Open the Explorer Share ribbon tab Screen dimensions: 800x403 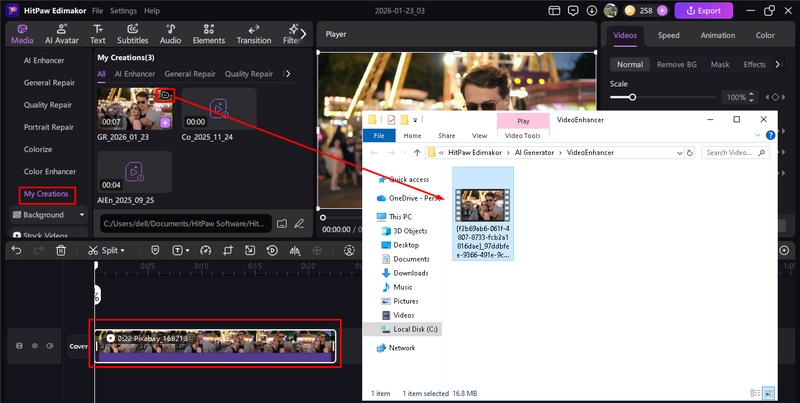pyautogui.click(x=446, y=135)
